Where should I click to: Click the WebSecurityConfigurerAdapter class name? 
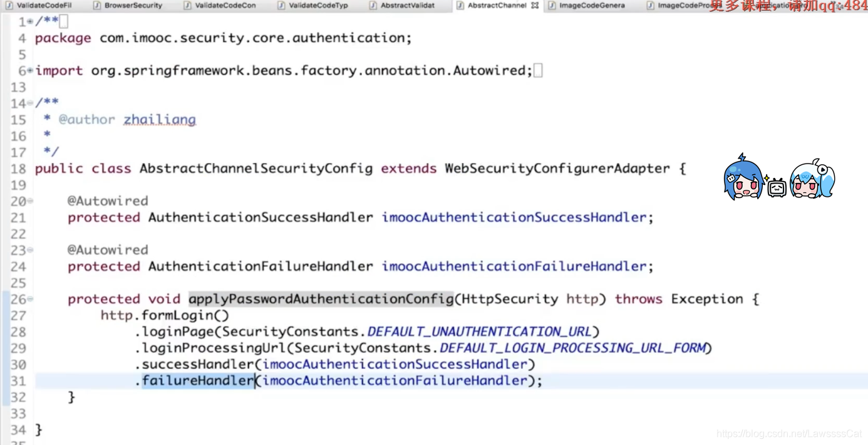click(557, 169)
